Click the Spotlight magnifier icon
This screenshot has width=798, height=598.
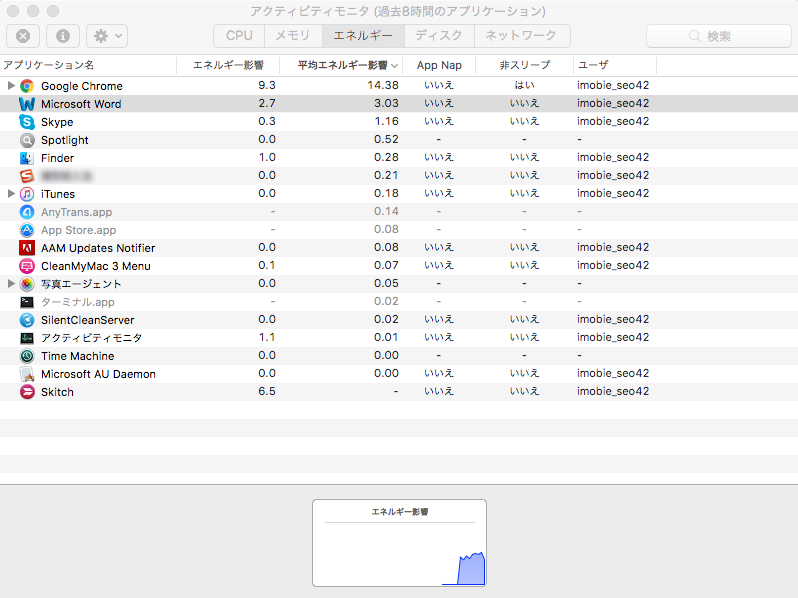pyautogui.click(x=27, y=140)
